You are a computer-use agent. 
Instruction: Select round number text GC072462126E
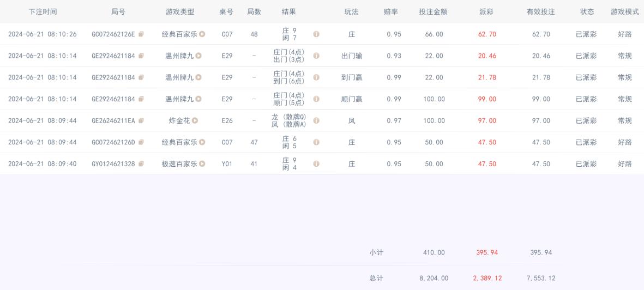[113, 34]
